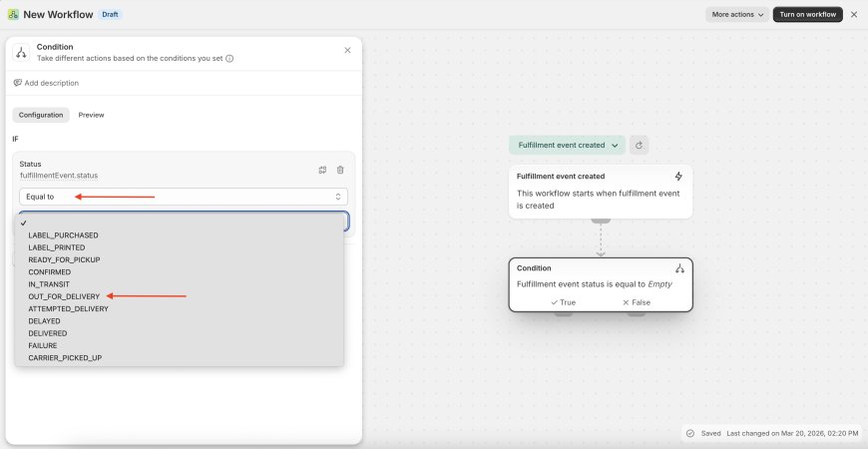Expand the Fulfillment event created dropdown
Image resolution: width=868 pixels, height=449 pixels.
coord(567,145)
